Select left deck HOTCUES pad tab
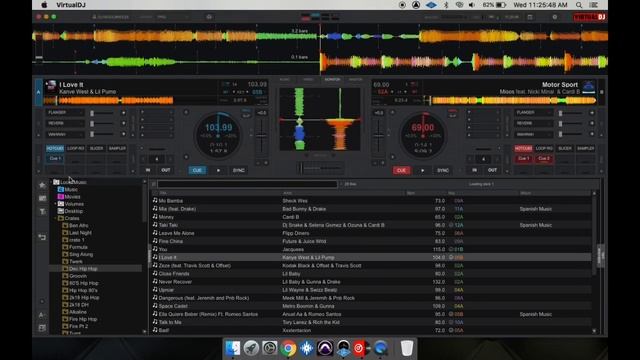 point(55,149)
